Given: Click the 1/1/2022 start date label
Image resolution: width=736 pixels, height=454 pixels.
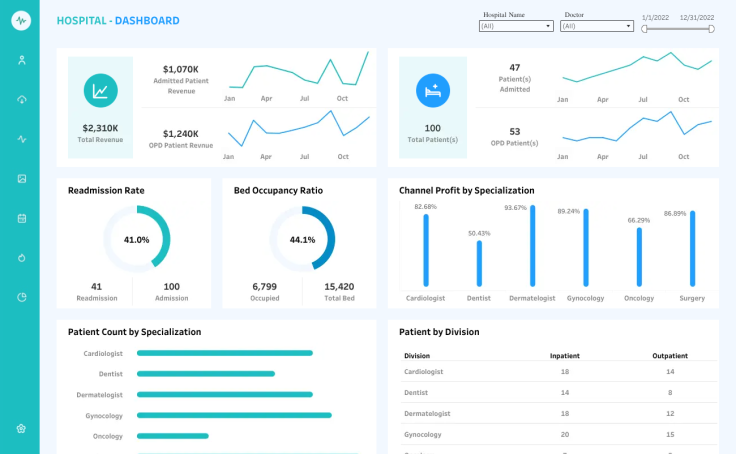Looking at the screenshot, I should 655,17.
